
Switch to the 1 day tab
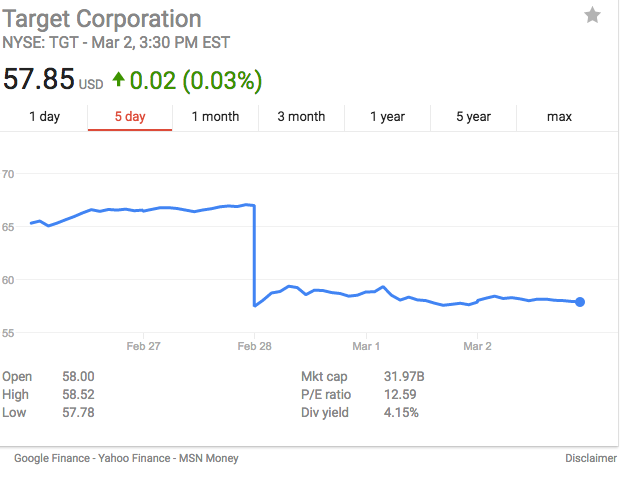[44, 117]
